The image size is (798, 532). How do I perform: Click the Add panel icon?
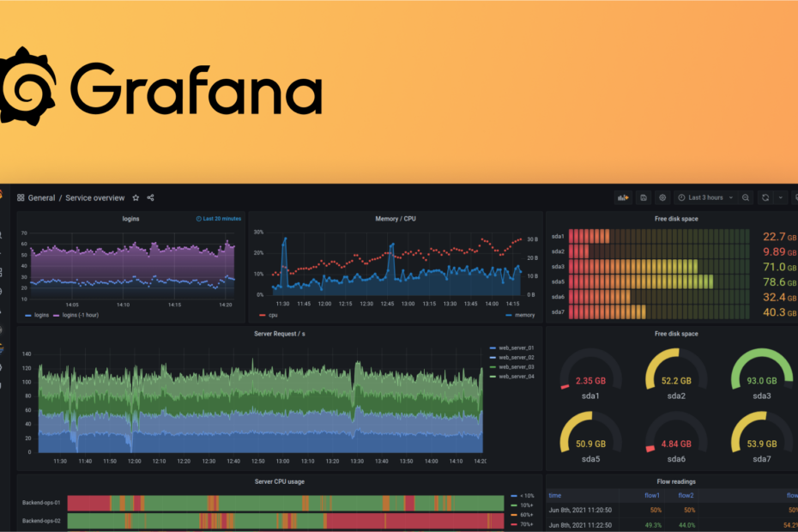pos(623,197)
